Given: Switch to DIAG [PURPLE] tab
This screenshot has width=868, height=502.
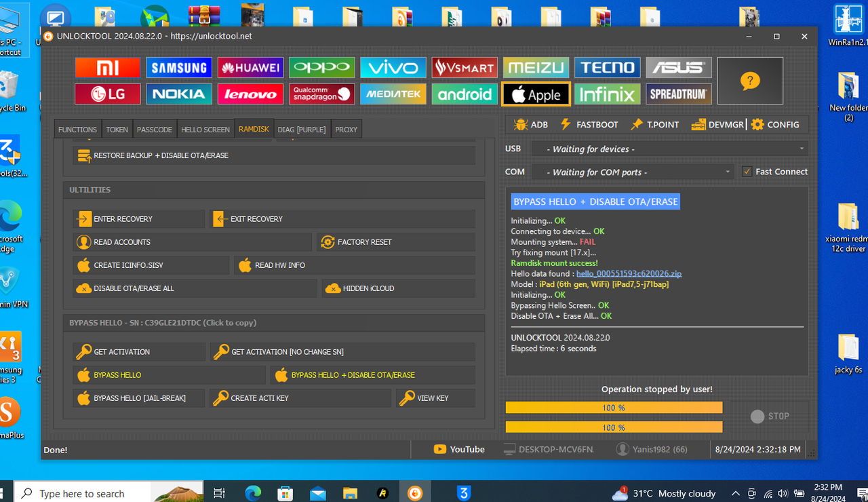Looking at the screenshot, I should point(302,130).
